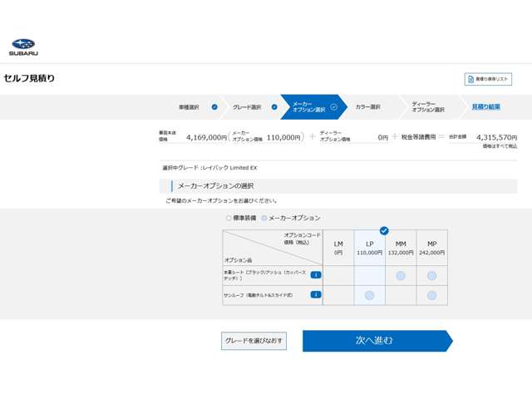The height and width of the screenshot is (399, 532).
Task: Select LP option circle for サンルーフ
Action: [x=369, y=296]
